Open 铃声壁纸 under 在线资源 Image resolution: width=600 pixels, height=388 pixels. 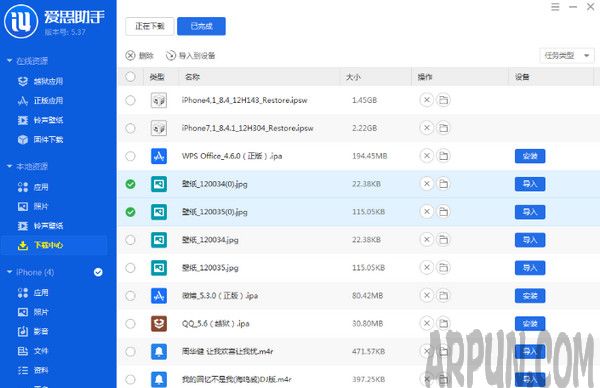pyautogui.click(x=40, y=120)
